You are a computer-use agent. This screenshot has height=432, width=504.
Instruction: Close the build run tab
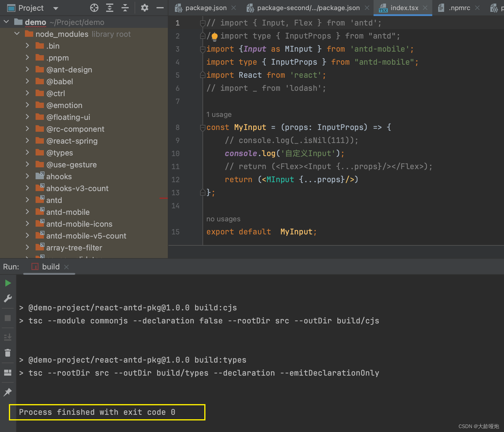click(x=66, y=267)
